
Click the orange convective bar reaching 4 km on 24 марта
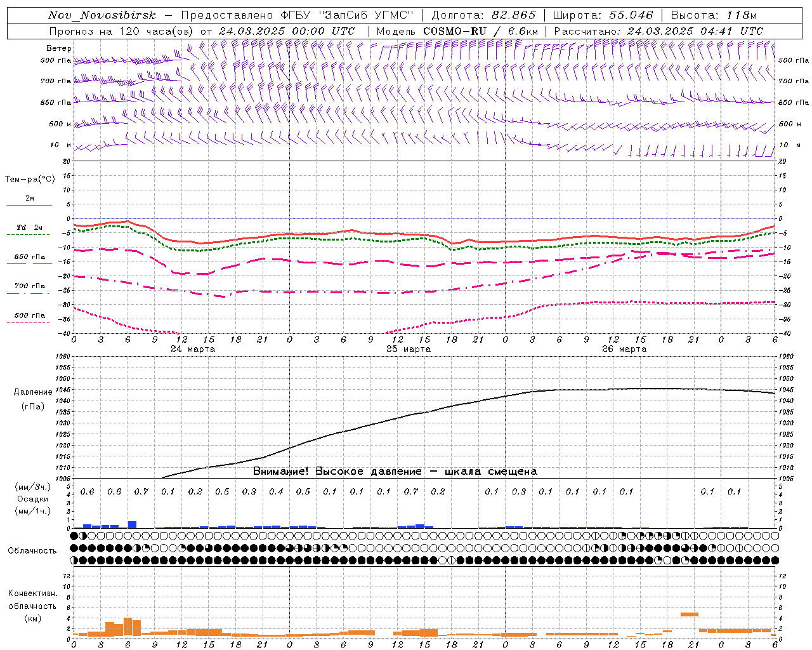click(x=128, y=627)
